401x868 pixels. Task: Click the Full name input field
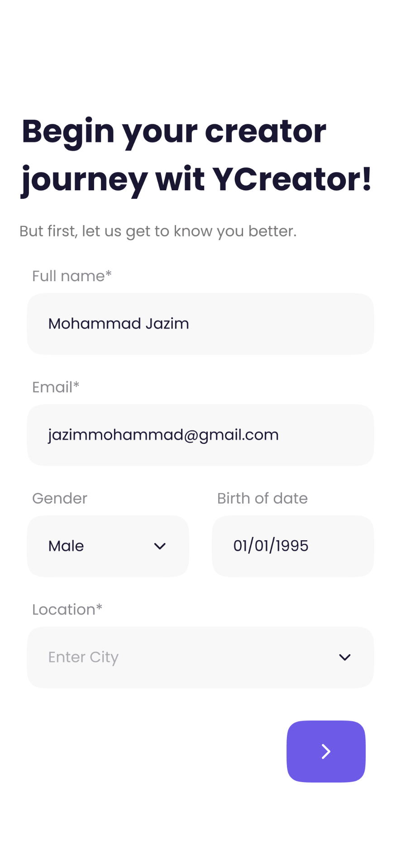coord(200,324)
